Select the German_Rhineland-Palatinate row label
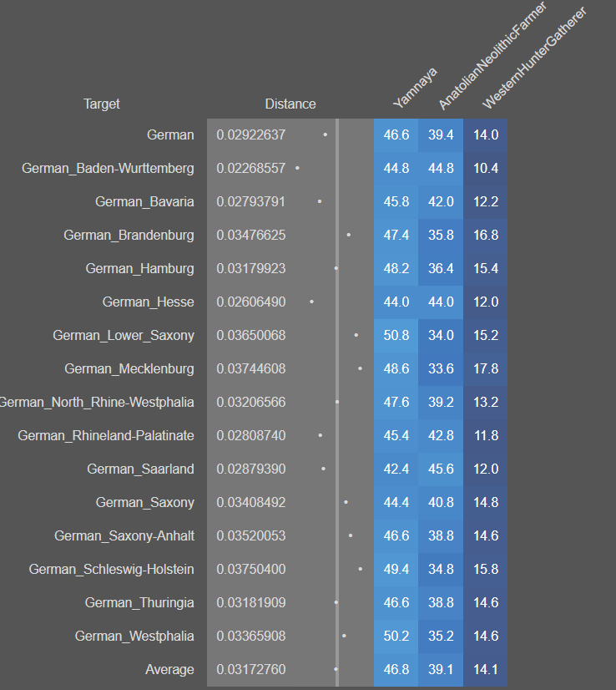The width and height of the screenshot is (616, 690). click(106, 436)
